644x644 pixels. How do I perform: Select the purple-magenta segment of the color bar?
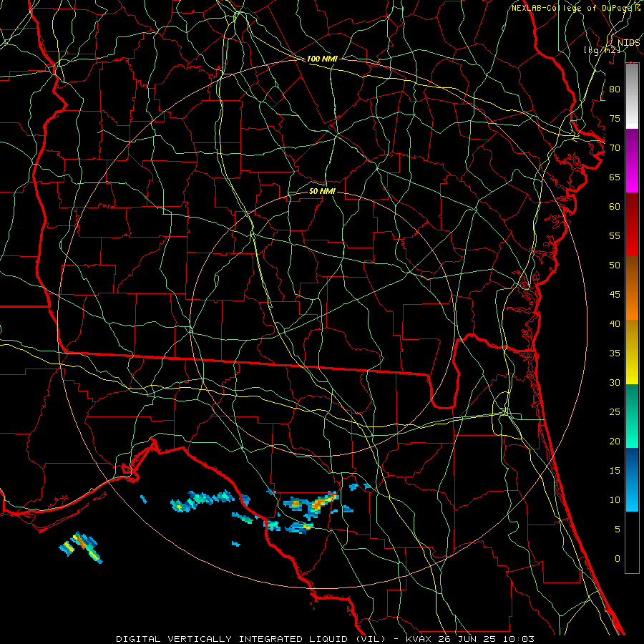[632, 160]
